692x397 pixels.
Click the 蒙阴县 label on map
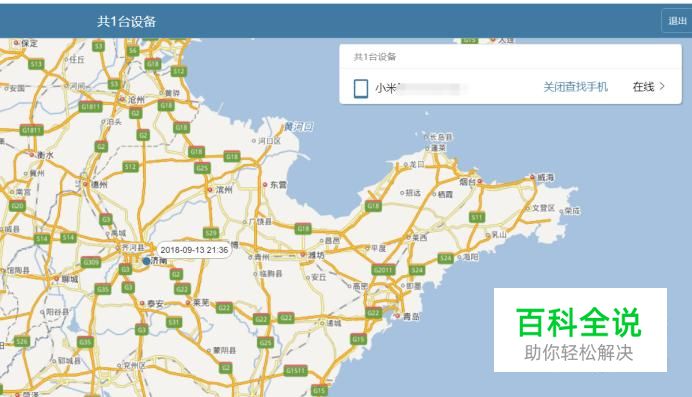(224, 350)
